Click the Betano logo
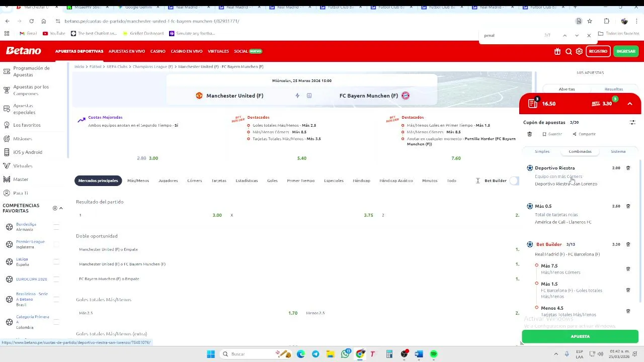 [x=24, y=51]
